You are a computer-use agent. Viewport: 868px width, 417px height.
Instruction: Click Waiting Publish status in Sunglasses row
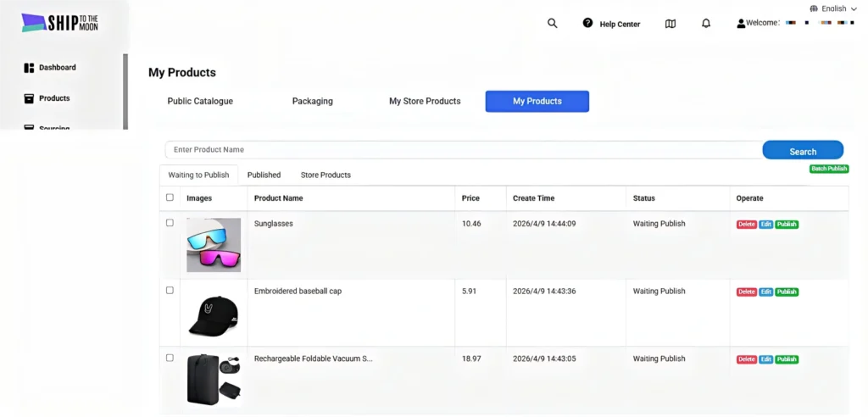click(659, 224)
